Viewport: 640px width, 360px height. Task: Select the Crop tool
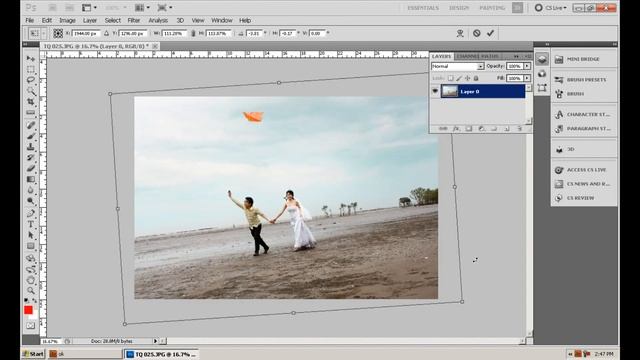pyautogui.click(x=31, y=101)
